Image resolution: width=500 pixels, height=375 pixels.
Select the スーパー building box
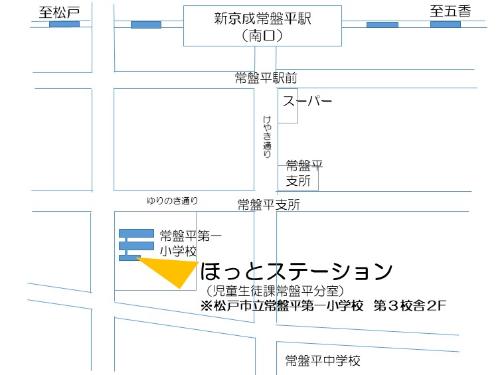click(288, 106)
